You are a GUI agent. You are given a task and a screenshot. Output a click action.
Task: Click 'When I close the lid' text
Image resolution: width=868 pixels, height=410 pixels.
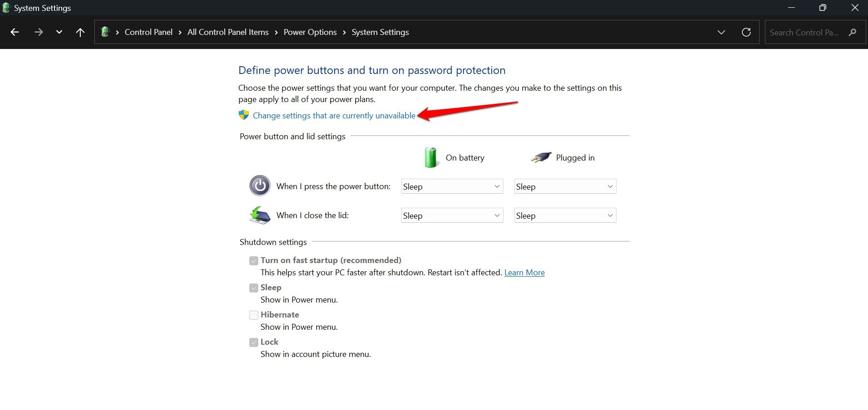[x=312, y=215]
